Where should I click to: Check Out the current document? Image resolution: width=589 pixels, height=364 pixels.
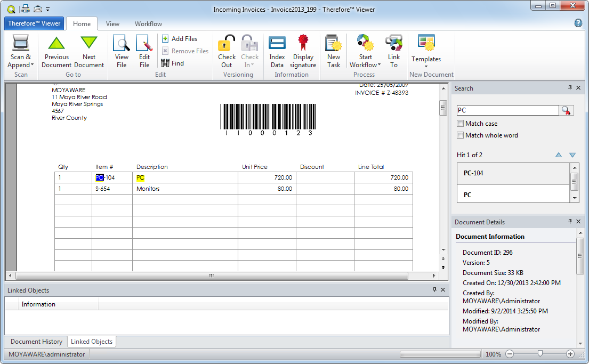click(x=227, y=51)
